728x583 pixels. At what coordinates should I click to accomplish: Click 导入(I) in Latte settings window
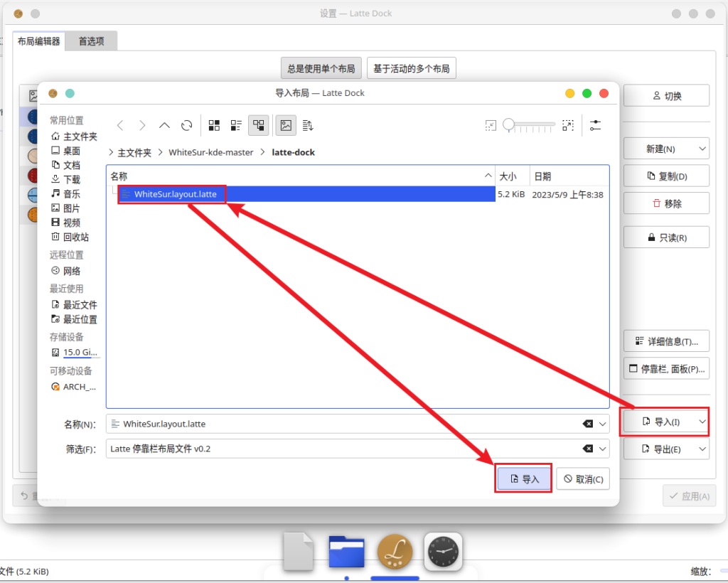tap(660, 422)
